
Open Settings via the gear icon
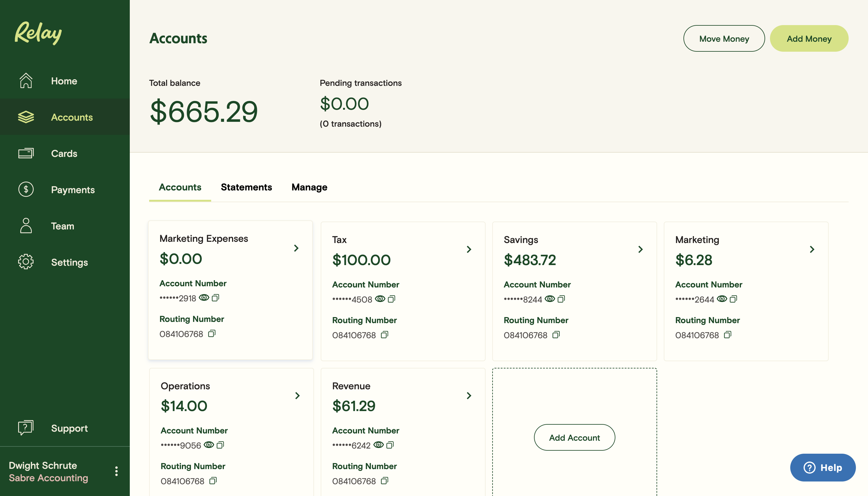26,262
